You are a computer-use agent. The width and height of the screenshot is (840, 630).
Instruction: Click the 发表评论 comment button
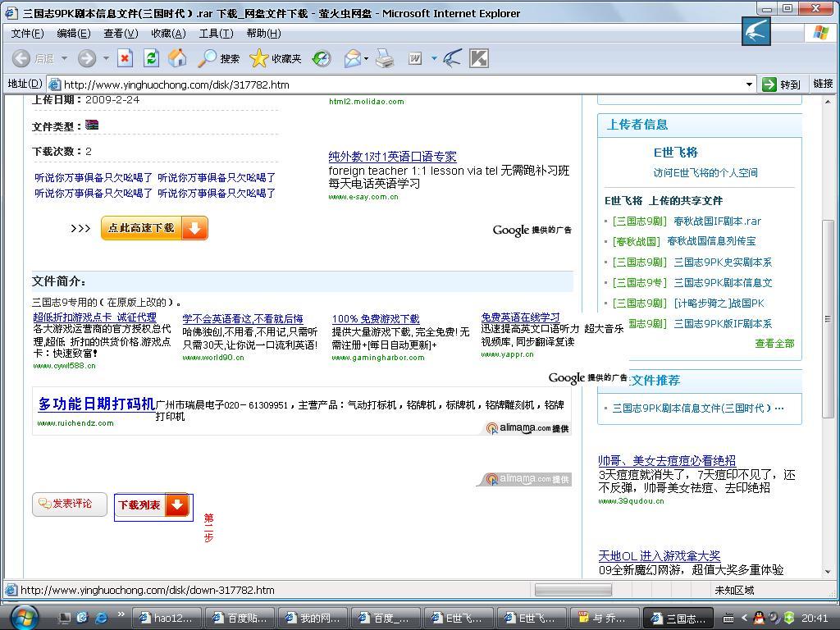pos(70,504)
